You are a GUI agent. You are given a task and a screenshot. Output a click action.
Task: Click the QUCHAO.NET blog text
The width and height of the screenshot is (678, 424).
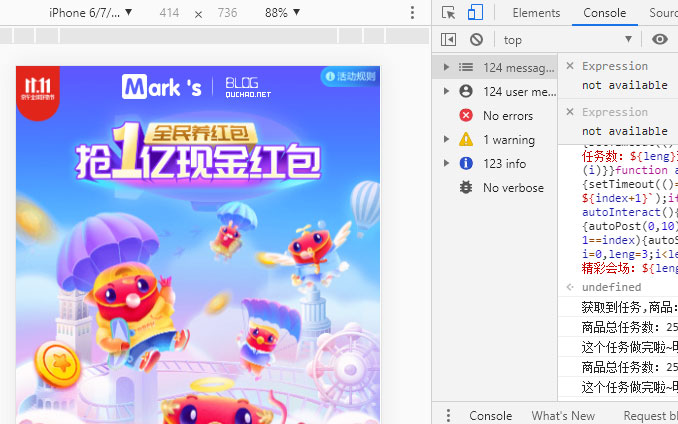(248, 94)
